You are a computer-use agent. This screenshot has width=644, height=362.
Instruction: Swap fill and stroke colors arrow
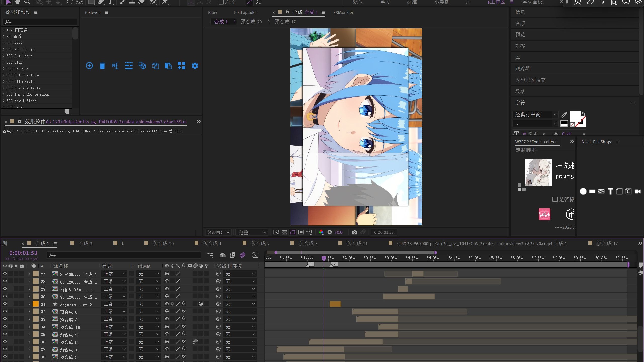pyautogui.click(x=584, y=114)
